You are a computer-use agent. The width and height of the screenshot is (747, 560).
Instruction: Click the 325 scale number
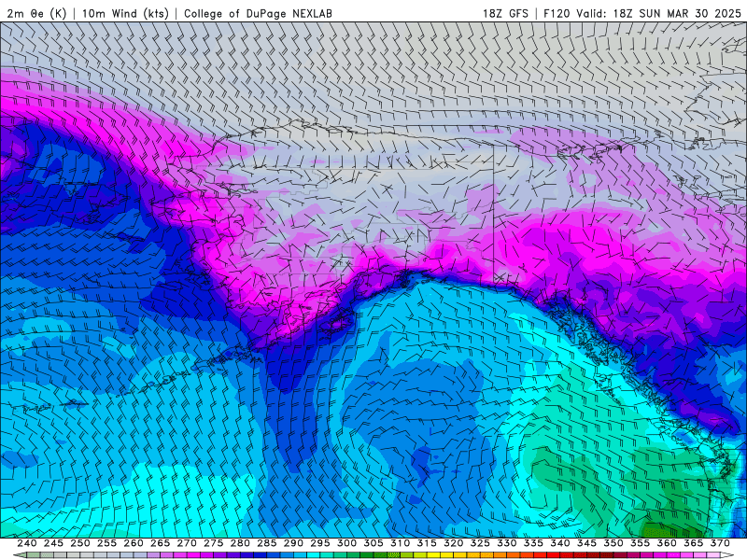click(480, 543)
